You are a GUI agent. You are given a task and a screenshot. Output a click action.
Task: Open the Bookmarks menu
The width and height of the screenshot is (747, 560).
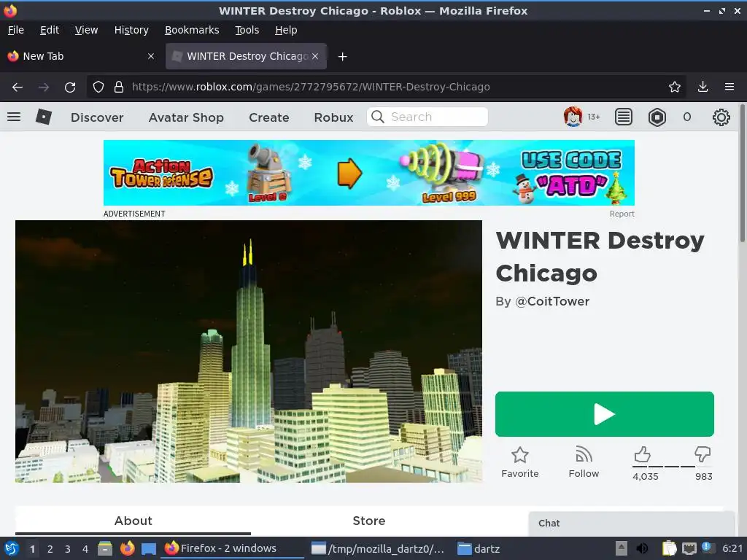pyautogui.click(x=192, y=30)
